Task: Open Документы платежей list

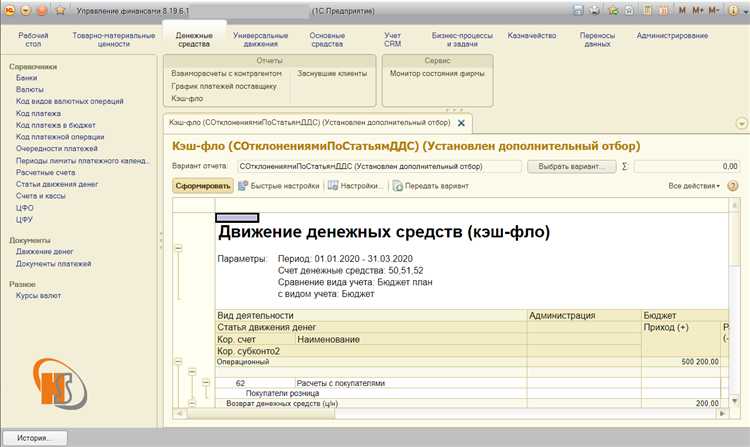Action: coord(54,264)
